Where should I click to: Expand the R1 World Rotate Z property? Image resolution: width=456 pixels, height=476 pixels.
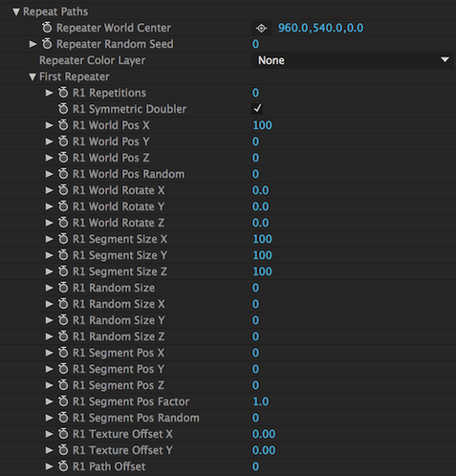[x=49, y=223]
